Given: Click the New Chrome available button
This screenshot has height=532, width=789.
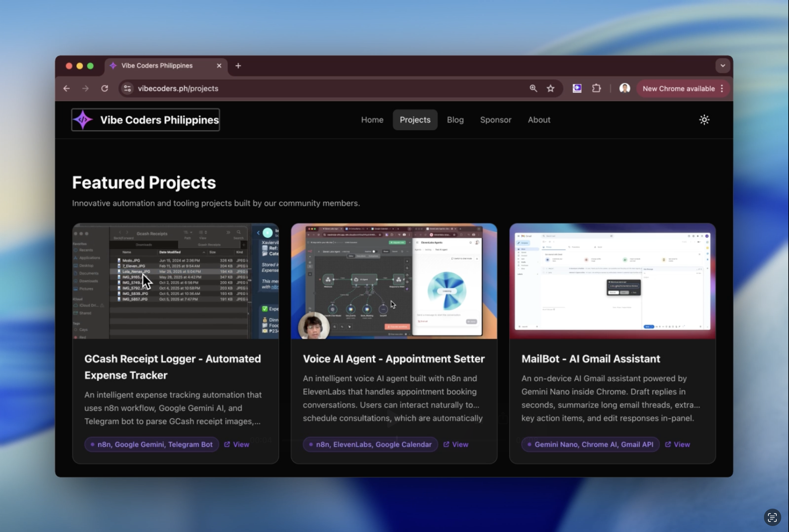Looking at the screenshot, I should 678,88.
